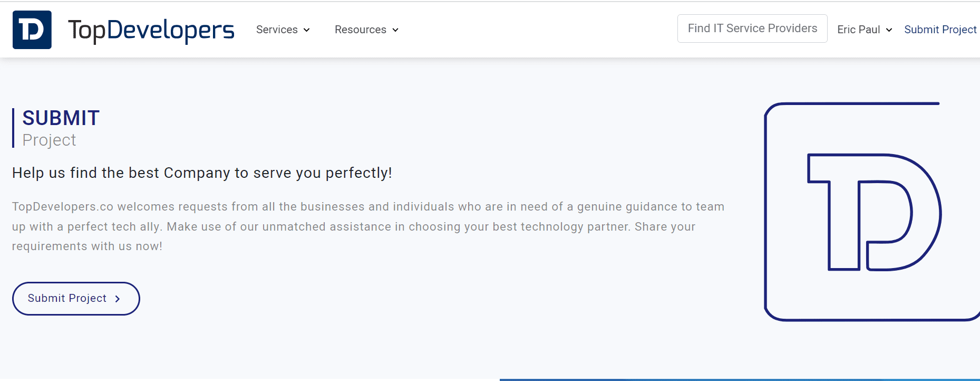Screen dimensions: 980x381
Task: Select the Resources menu item
Action: 361,30
